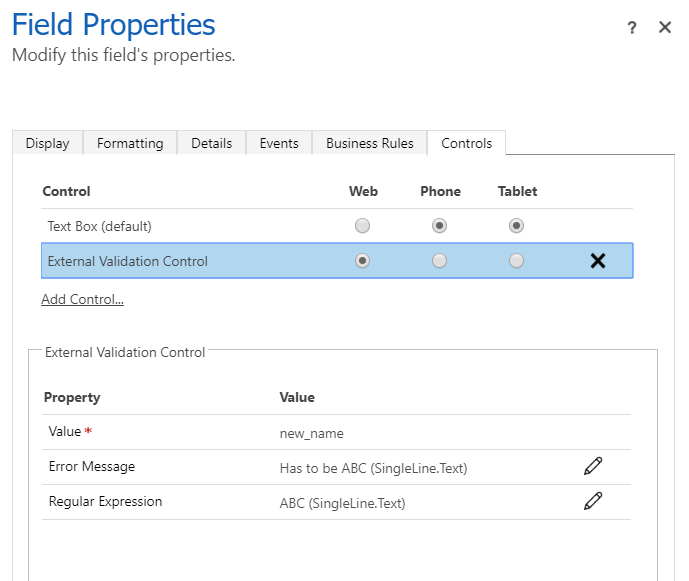Edit the Error Message property
This screenshot has height=581, width=689.
(593, 467)
